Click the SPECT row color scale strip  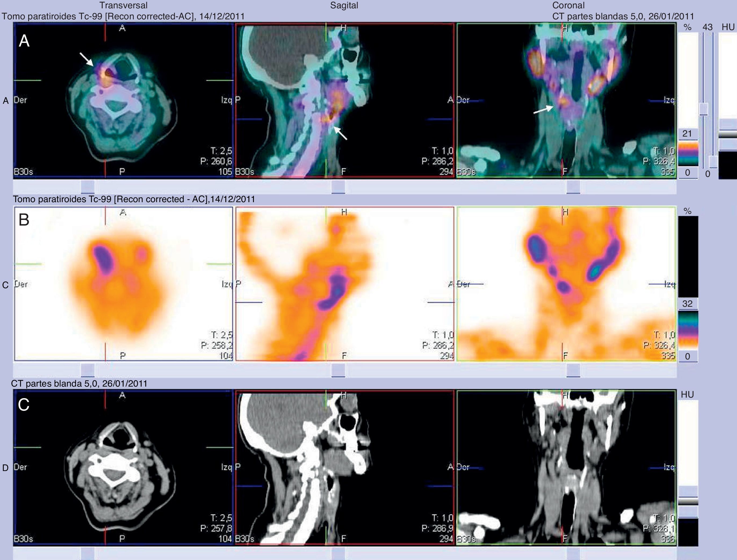pyautogui.click(x=688, y=330)
